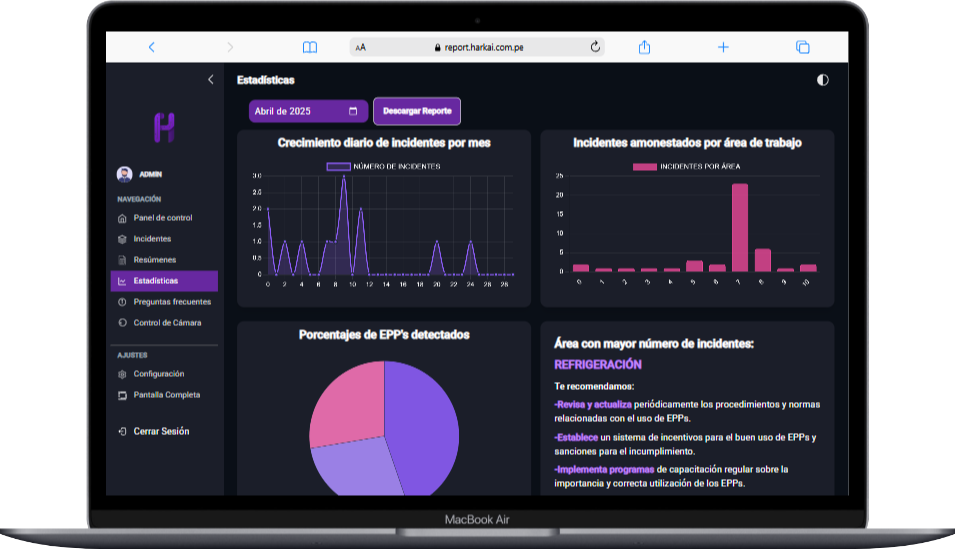The image size is (955, 549).
Task: Toggle dark/light theme contrast icon
Action: coord(823,80)
